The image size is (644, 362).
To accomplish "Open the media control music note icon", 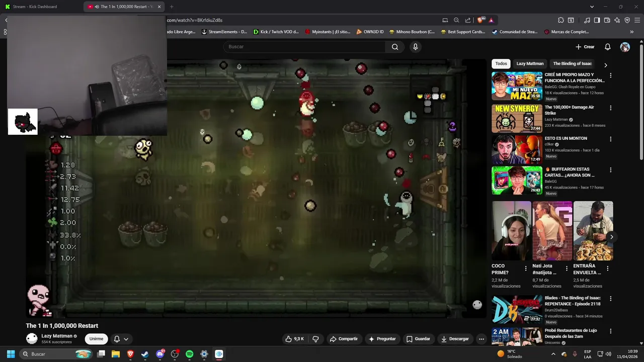I will tap(587, 20).
